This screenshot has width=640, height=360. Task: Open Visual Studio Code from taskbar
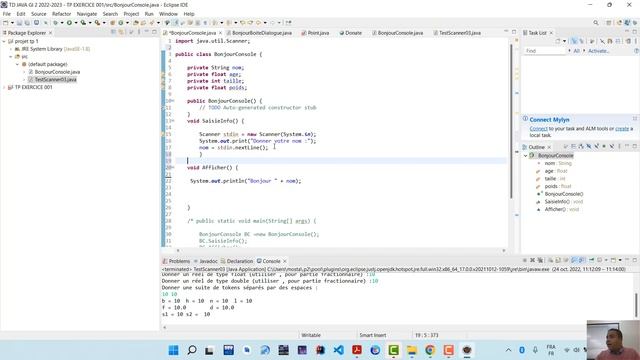338,350
